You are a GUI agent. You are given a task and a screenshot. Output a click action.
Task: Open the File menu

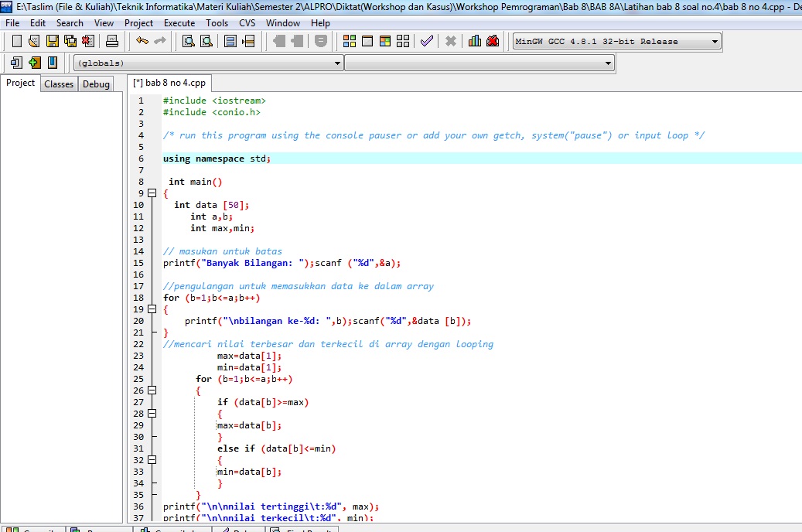[12, 23]
